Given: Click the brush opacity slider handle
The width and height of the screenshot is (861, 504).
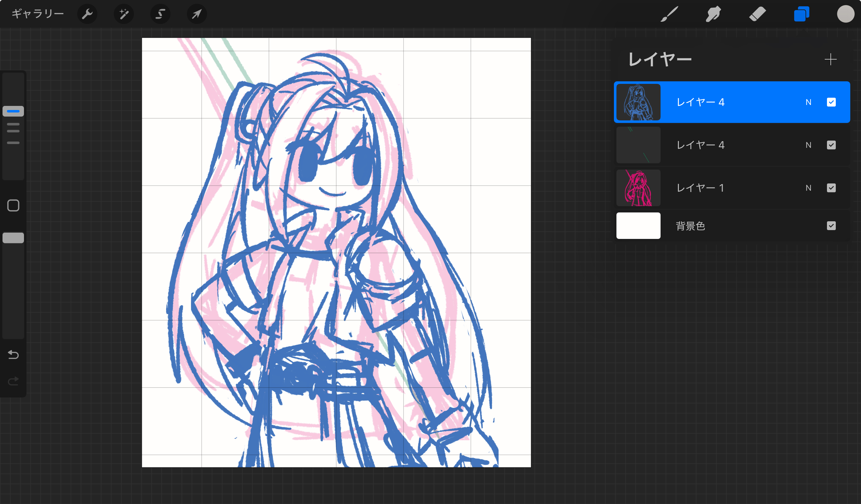Looking at the screenshot, I should [13, 238].
